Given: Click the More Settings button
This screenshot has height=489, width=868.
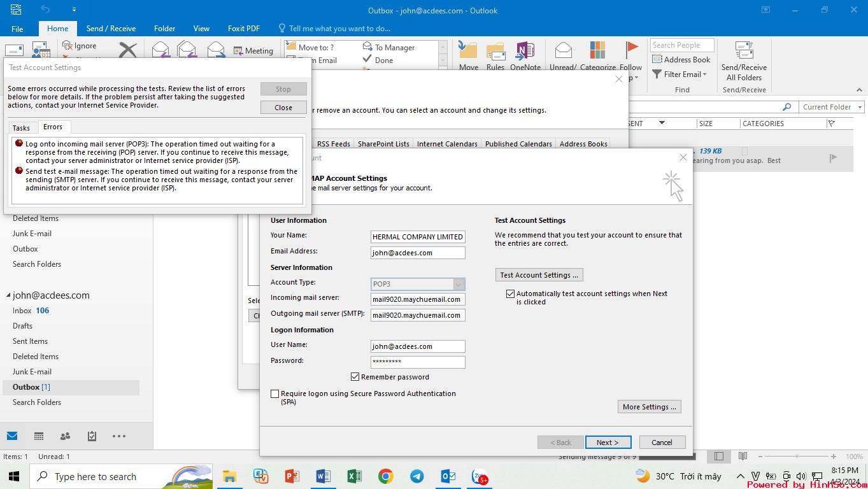Looking at the screenshot, I should click(649, 407).
